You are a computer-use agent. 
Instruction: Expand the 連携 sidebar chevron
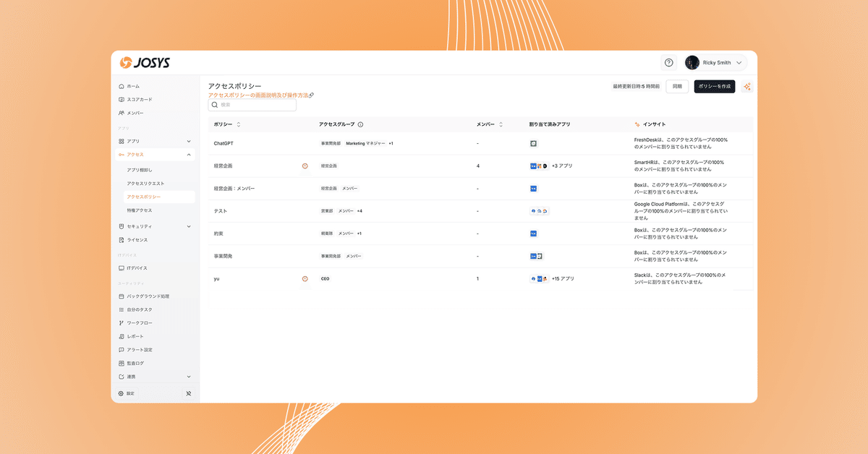189,377
